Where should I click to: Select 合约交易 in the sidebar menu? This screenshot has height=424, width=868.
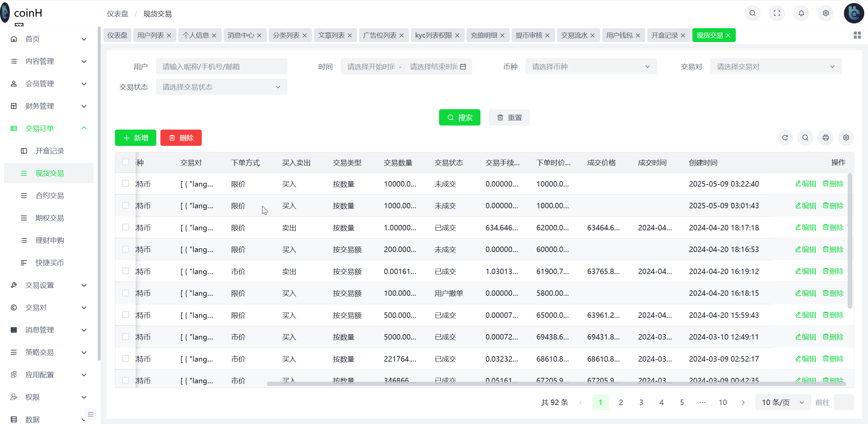pyautogui.click(x=50, y=195)
